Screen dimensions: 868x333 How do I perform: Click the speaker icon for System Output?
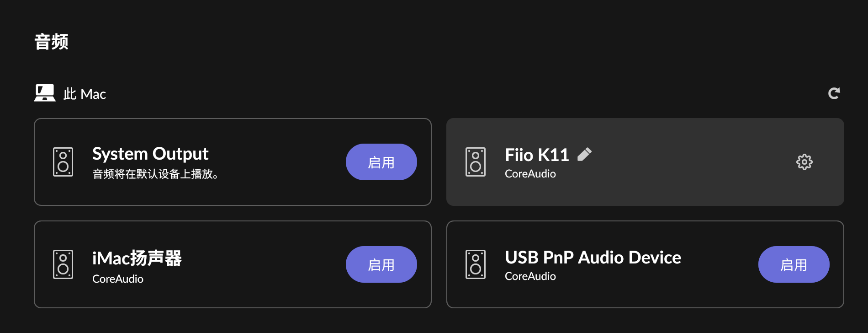tap(63, 162)
